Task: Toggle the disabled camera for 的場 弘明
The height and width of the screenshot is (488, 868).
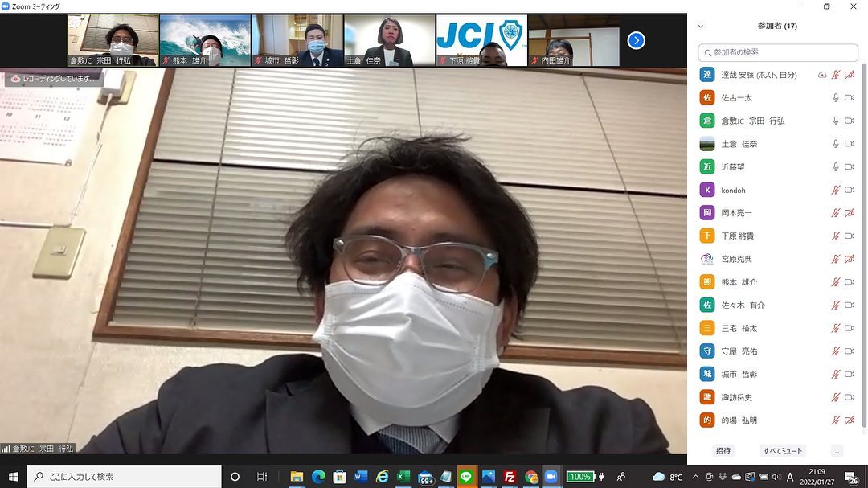Action: pos(850,420)
